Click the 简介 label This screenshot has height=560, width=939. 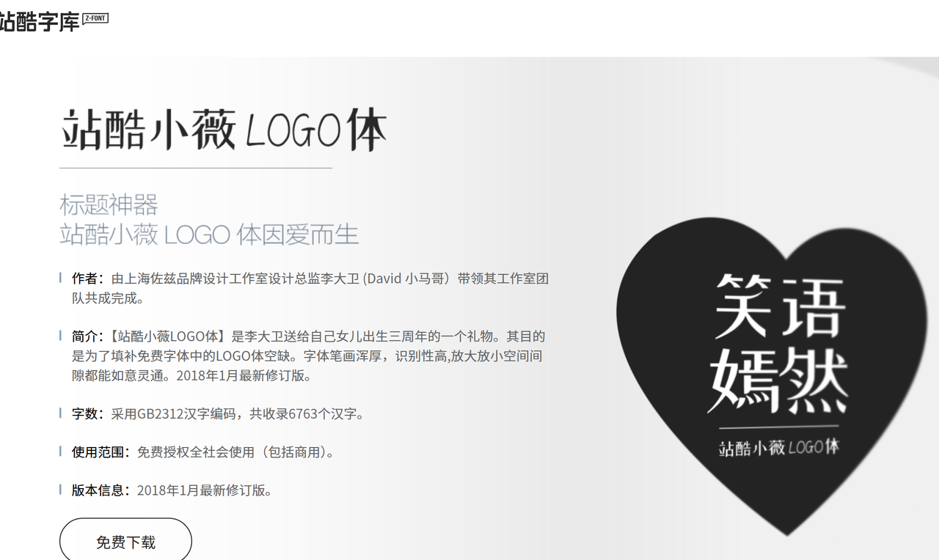coord(84,336)
